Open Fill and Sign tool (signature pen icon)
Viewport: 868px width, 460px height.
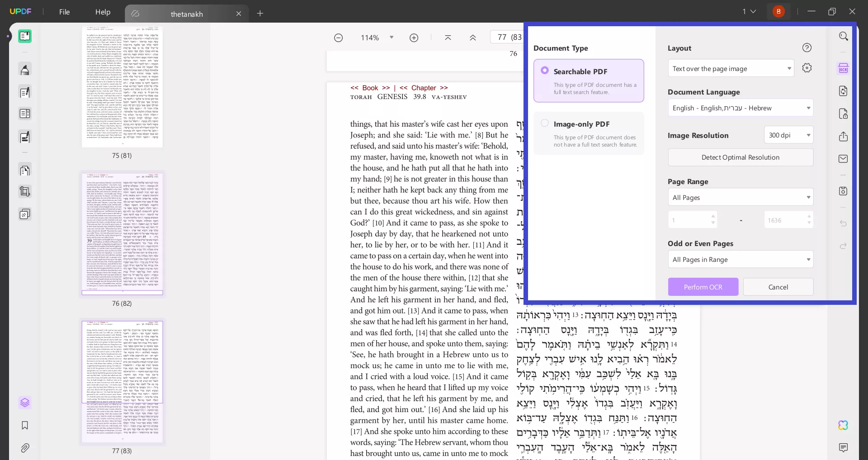tap(25, 137)
